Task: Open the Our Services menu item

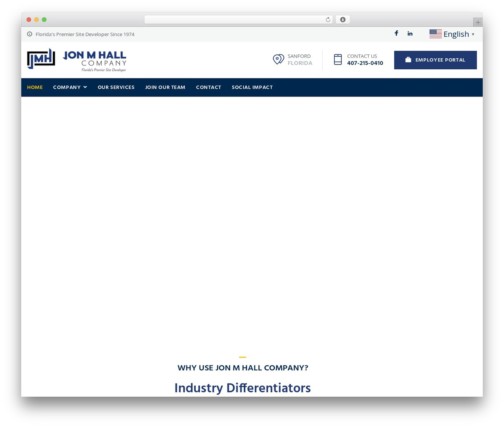Action: click(116, 87)
